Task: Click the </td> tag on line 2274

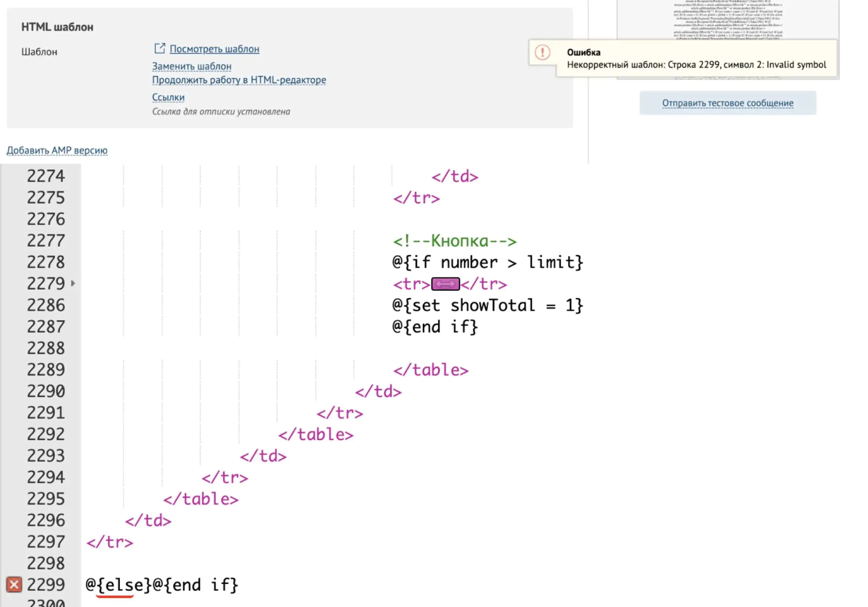Action: 455,176
